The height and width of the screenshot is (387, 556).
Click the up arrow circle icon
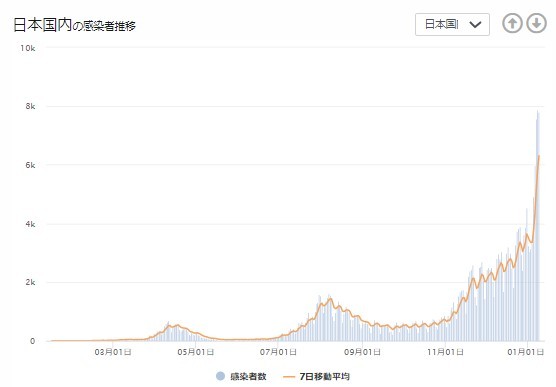click(x=512, y=24)
